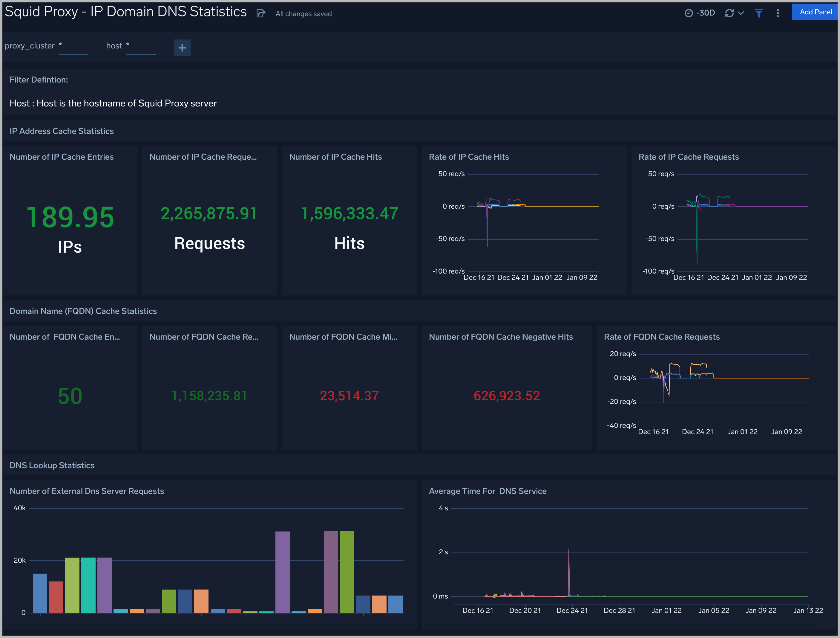The height and width of the screenshot is (638, 840).
Task: Click the All changes saved status text
Action: 303,14
